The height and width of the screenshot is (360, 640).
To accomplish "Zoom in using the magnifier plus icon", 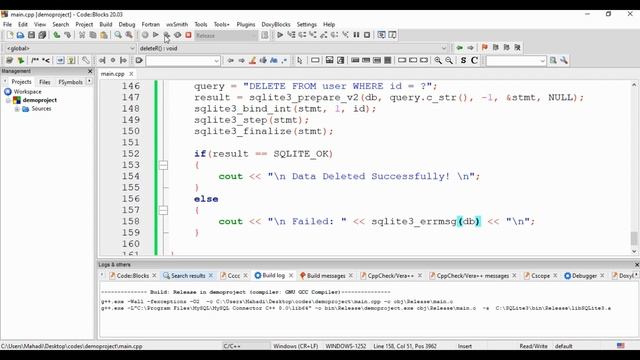I will point(438,60).
